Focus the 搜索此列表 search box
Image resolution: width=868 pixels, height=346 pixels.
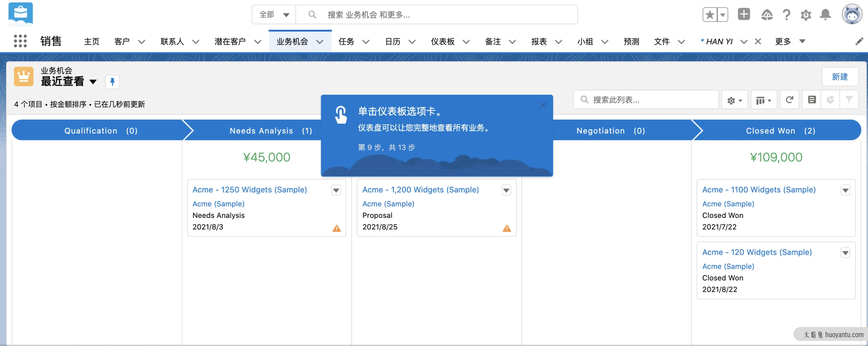pos(646,100)
